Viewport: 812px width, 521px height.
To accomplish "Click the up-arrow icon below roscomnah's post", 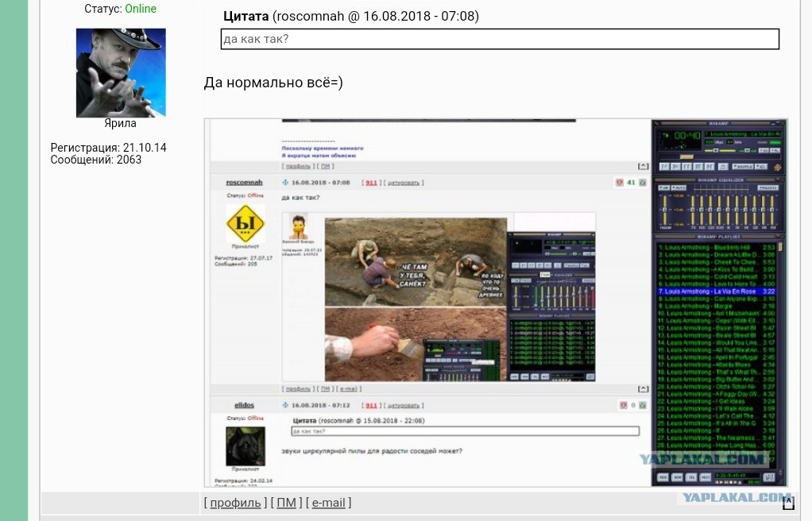I will tap(643, 388).
